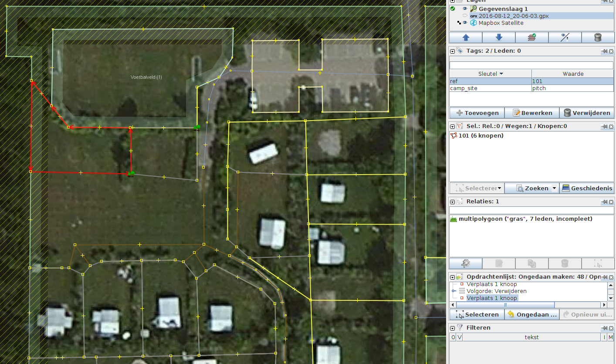Close the Tags panel
616x364 pixels.
[611, 51]
